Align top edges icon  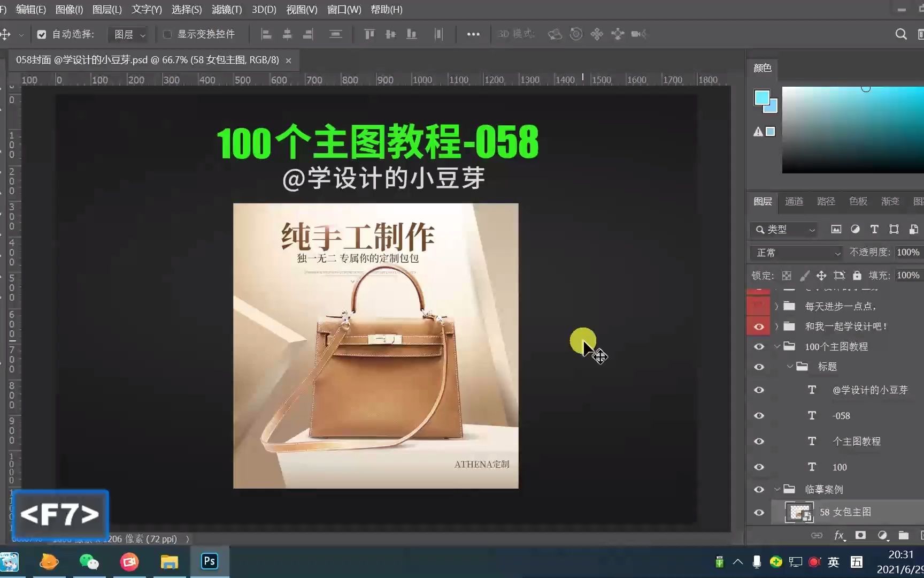(x=369, y=34)
